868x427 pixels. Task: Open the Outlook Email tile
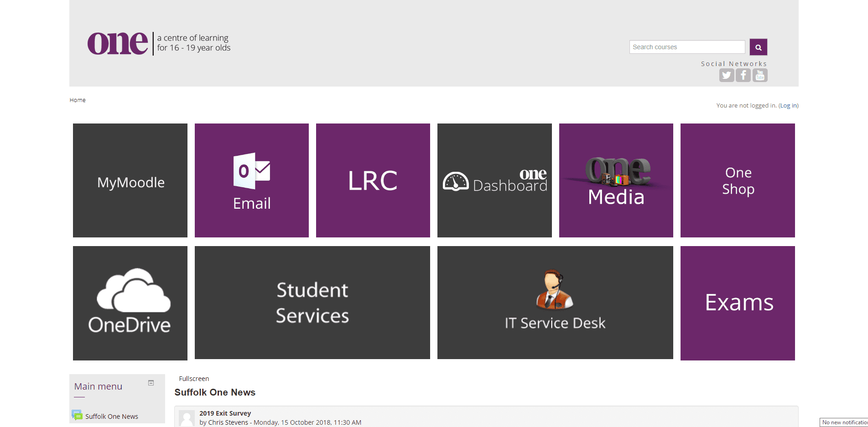(x=252, y=180)
